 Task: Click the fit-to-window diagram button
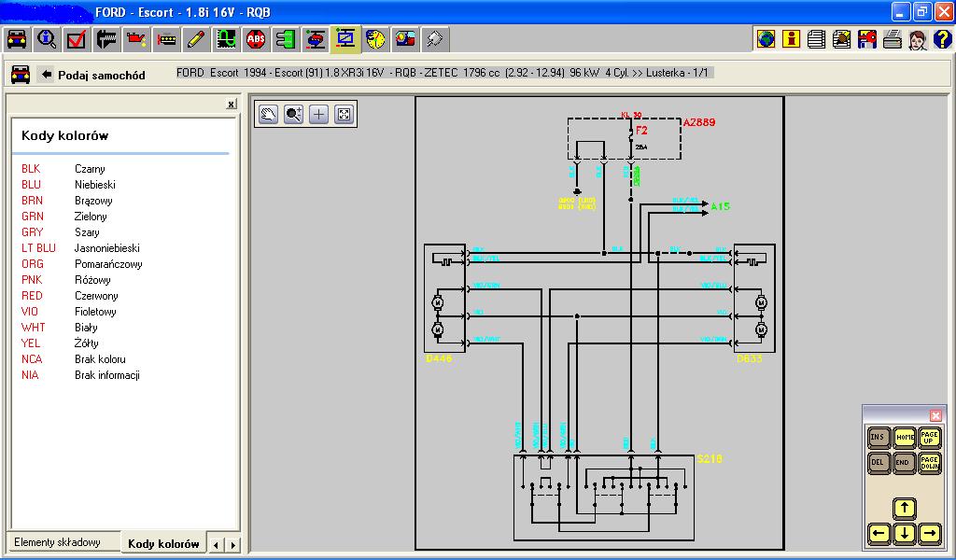(x=344, y=114)
